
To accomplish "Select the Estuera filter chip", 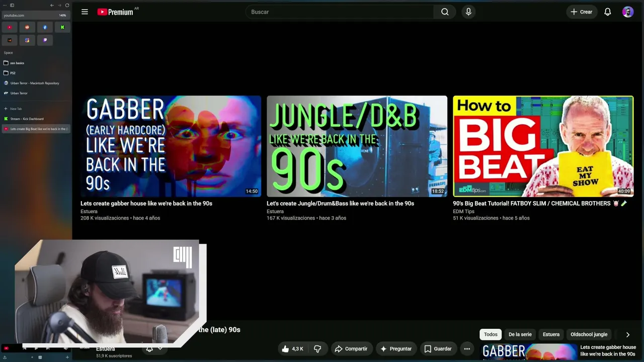I will tap(551, 334).
